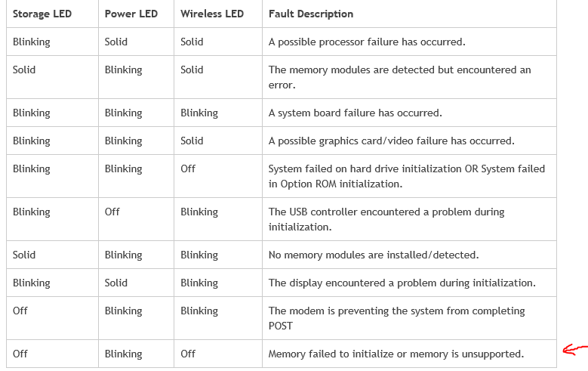Click Storage LED Off cell in modem row
588x371 pixels.
click(x=20, y=311)
